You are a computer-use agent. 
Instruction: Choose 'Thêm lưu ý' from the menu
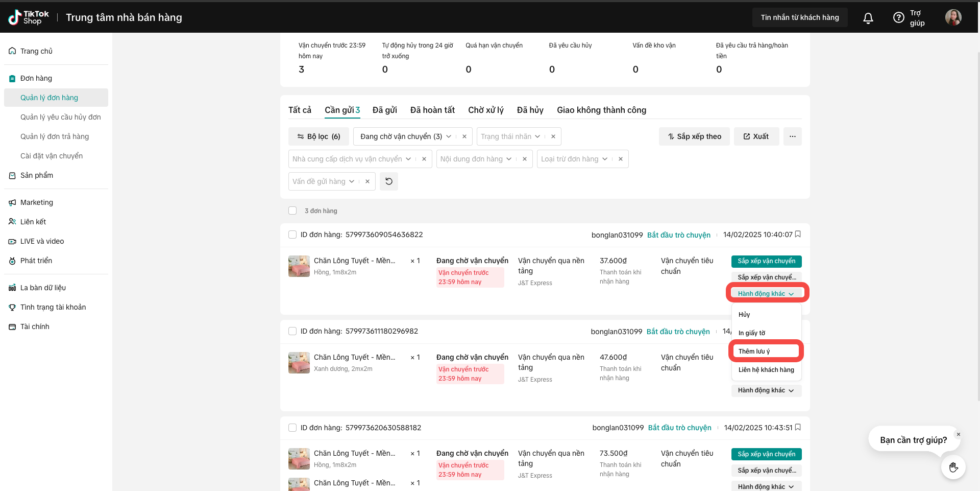click(754, 352)
